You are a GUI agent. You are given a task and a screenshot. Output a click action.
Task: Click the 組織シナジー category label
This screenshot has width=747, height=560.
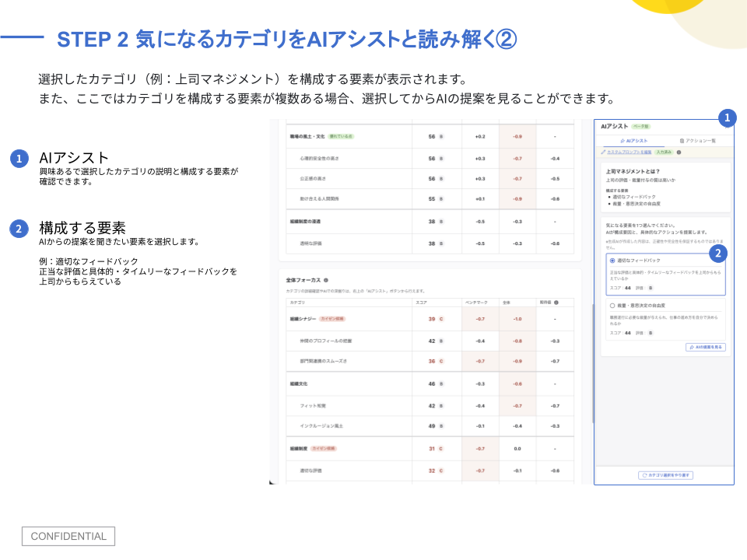pyautogui.click(x=303, y=319)
